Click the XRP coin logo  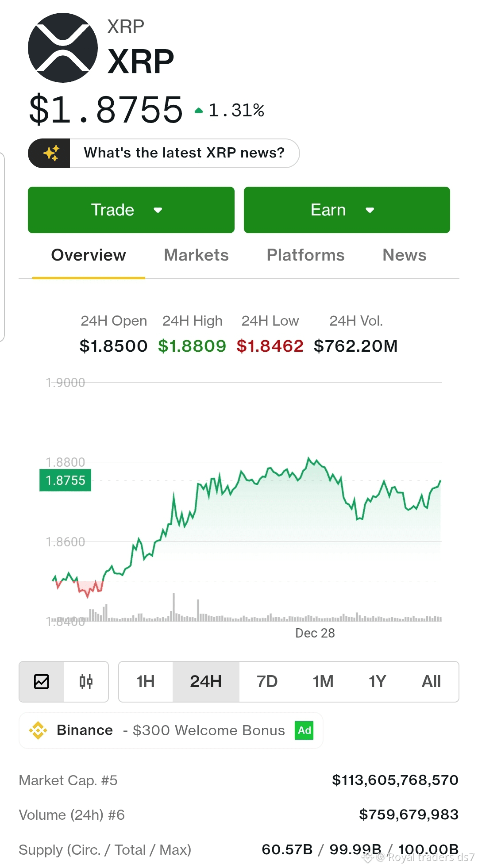[x=63, y=48]
